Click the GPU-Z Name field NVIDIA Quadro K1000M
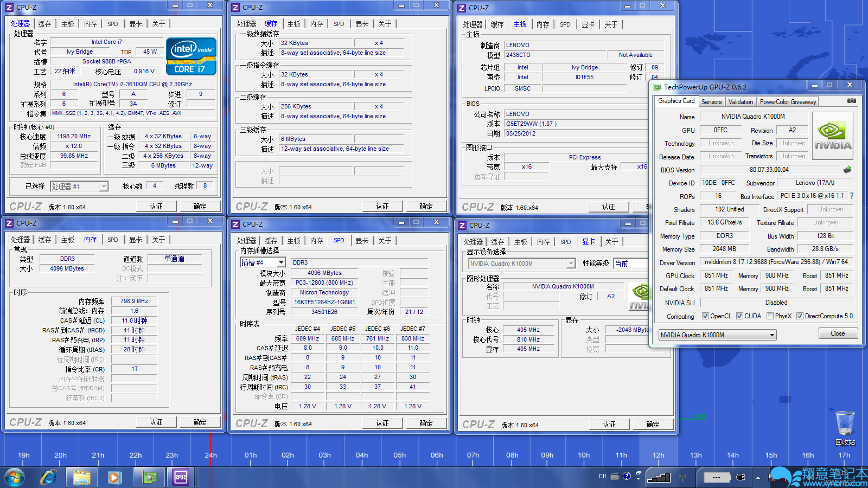This screenshot has height=488, width=868. 753,117
